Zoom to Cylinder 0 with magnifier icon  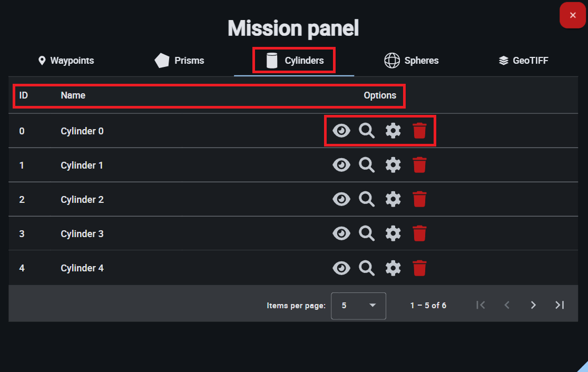[367, 131]
